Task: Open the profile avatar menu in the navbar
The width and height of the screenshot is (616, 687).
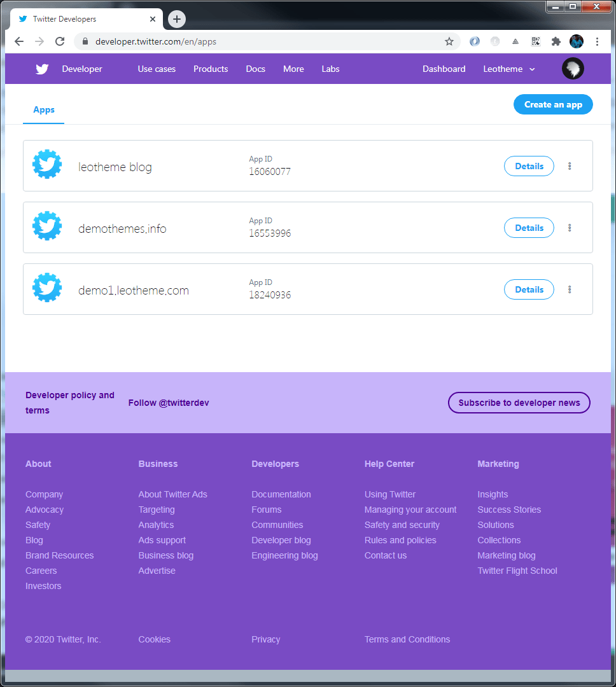Action: [572, 68]
